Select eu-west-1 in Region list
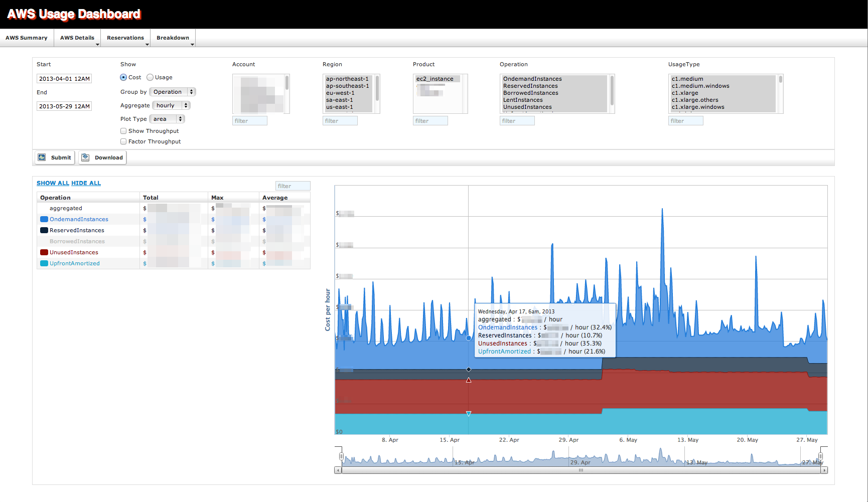This screenshot has width=868, height=502. (349, 93)
